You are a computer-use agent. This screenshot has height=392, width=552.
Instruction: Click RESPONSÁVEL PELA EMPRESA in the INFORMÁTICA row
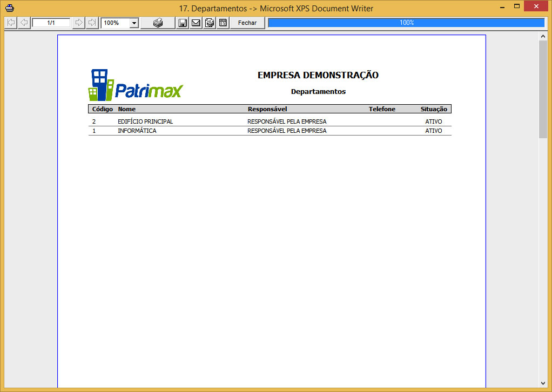(287, 131)
